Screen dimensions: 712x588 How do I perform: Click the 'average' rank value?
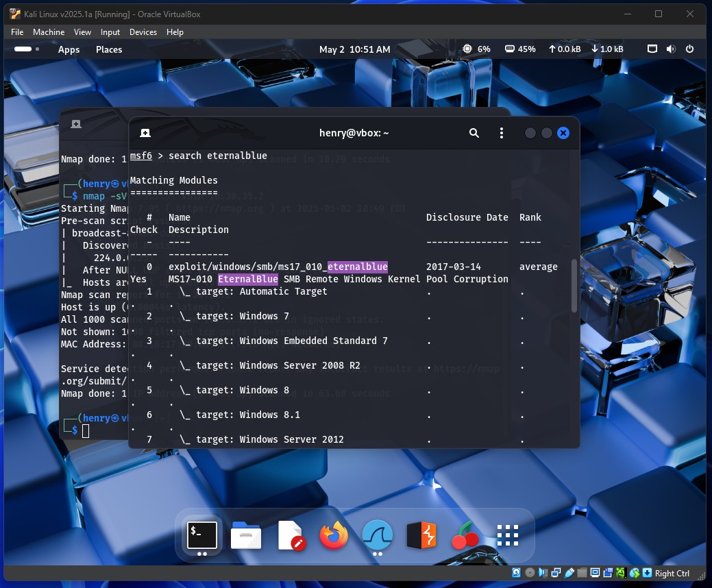click(x=539, y=267)
